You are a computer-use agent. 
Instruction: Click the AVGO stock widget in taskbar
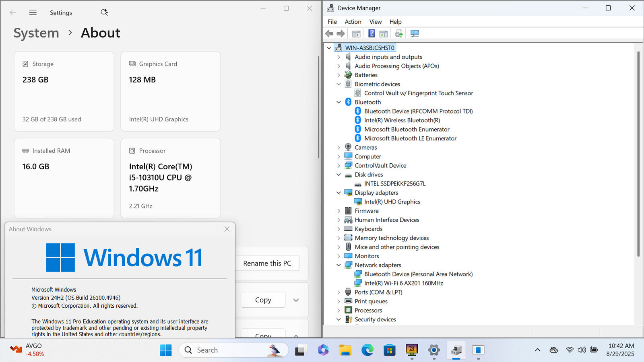click(27, 350)
